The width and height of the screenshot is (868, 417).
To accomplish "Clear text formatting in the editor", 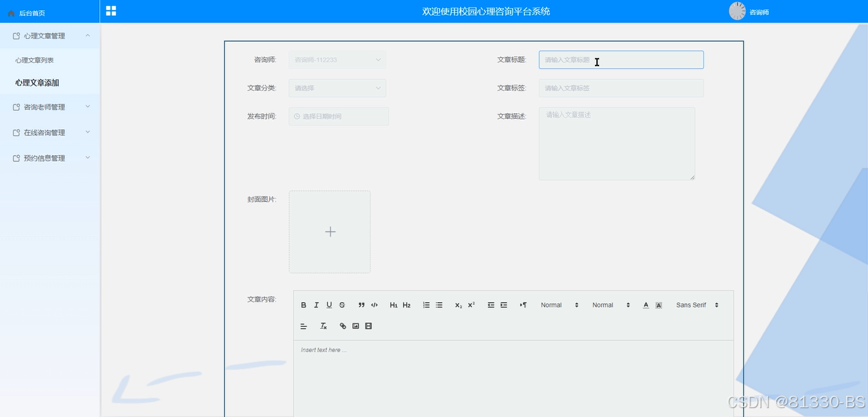I will coord(324,326).
